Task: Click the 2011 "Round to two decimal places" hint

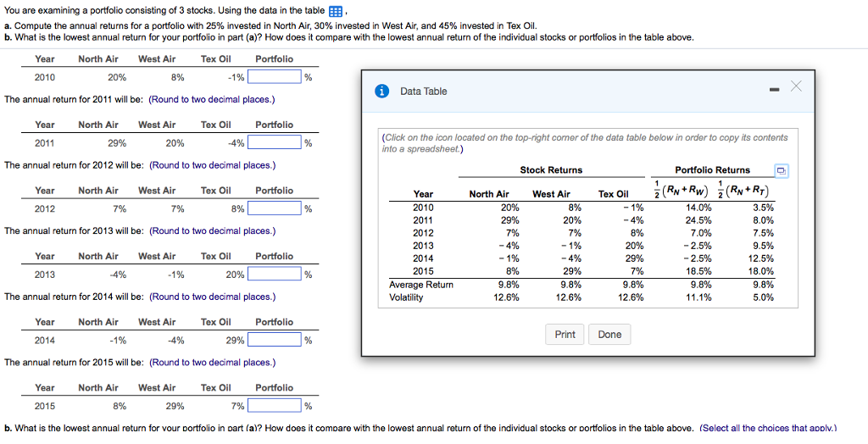Action: 212,100
